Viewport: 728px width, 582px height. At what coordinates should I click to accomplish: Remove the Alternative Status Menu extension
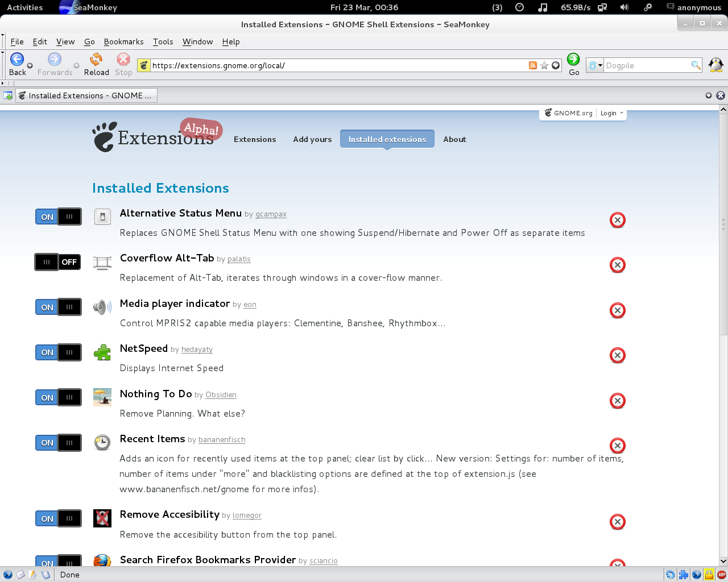[x=618, y=220]
